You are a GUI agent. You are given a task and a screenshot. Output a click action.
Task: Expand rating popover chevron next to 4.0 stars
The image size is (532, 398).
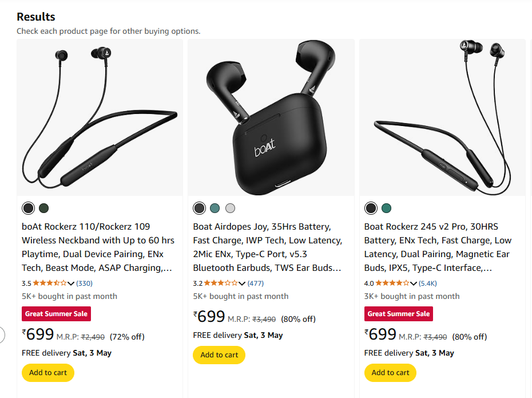click(413, 283)
